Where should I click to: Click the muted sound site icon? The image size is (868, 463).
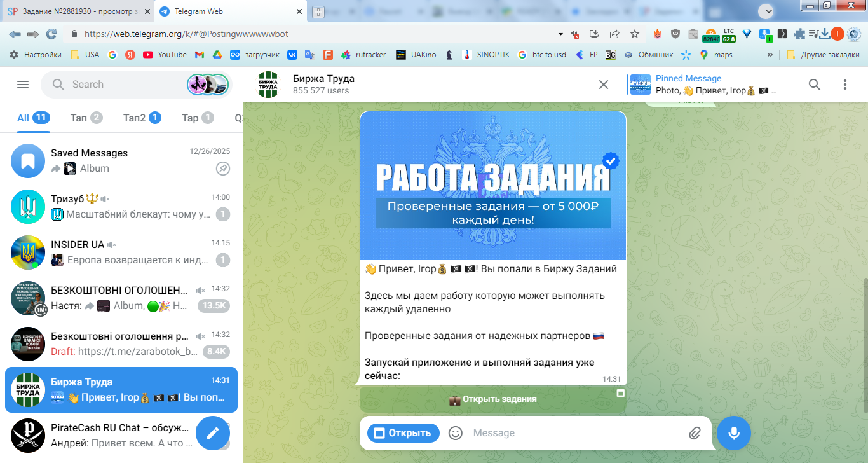pyautogui.click(x=575, y=34)
